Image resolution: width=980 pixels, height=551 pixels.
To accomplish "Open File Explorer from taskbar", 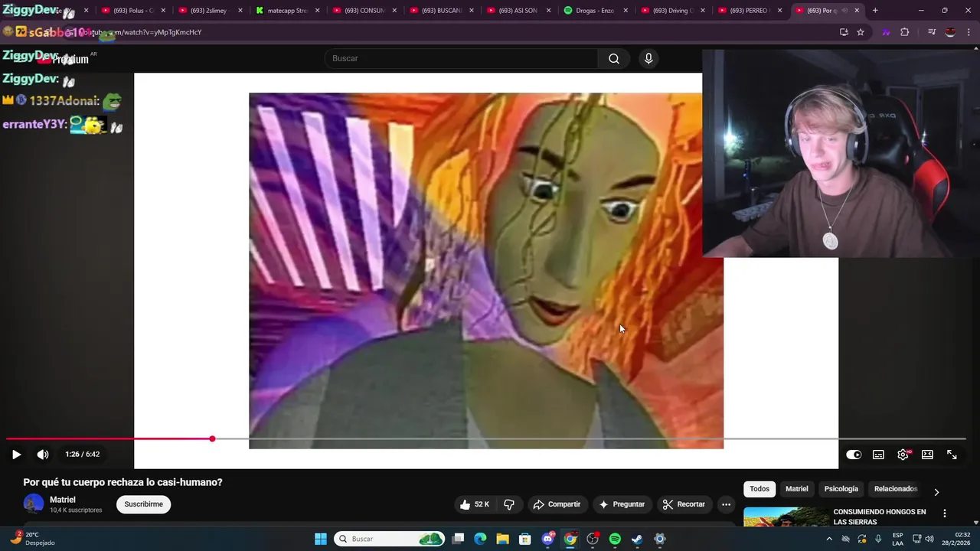I will [502, 539].
